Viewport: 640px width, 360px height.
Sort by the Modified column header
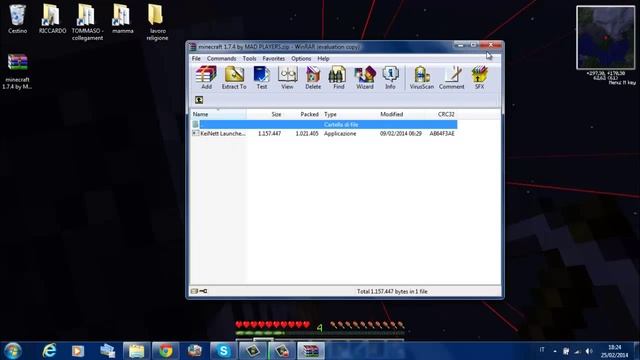tap(401, 114)
